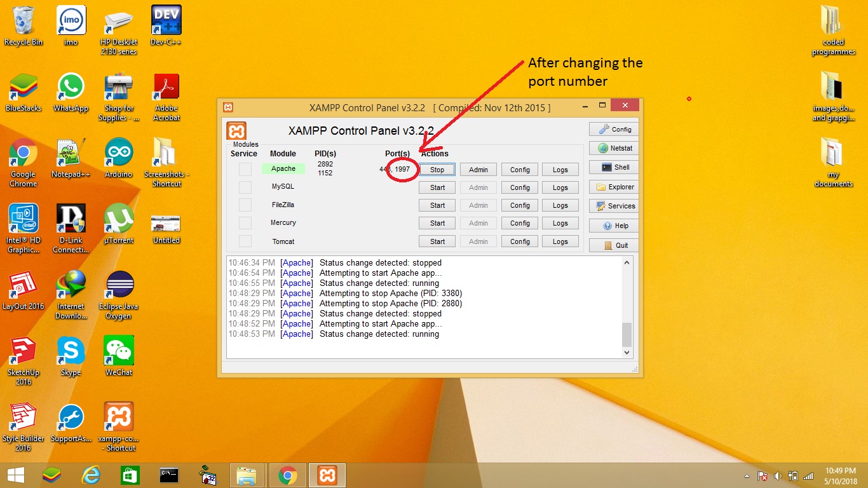This screenshot has width=868, height=488.
Task: Start the FileZilla module
Action: [x=437, y=205]
